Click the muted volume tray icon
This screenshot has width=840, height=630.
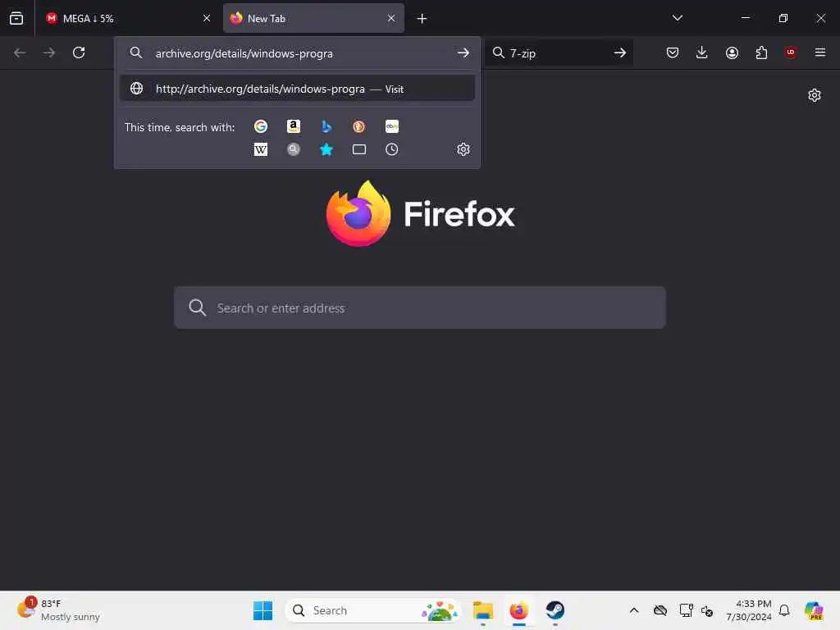(707, 610)
